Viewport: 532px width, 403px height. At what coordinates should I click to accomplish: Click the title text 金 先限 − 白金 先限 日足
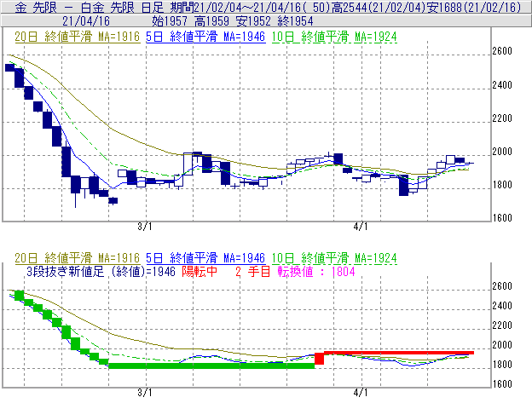(x=90, y=7)
